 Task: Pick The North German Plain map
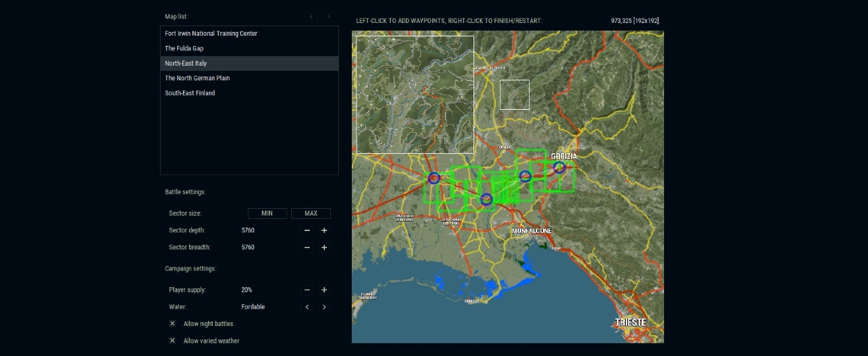click(197, 78)
